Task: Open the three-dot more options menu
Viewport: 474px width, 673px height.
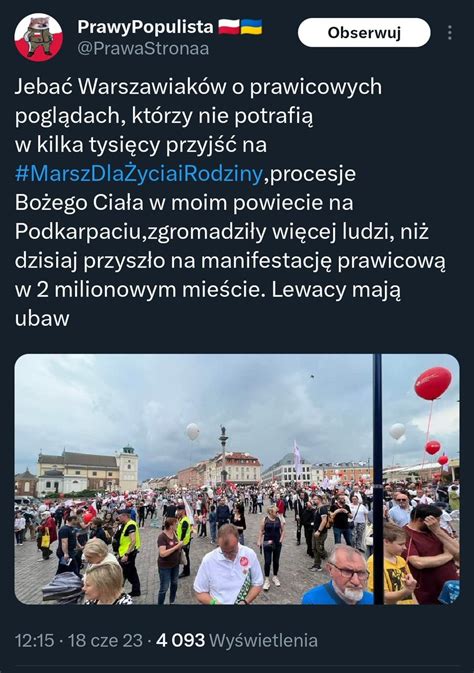Action: [x=450, y=33]
